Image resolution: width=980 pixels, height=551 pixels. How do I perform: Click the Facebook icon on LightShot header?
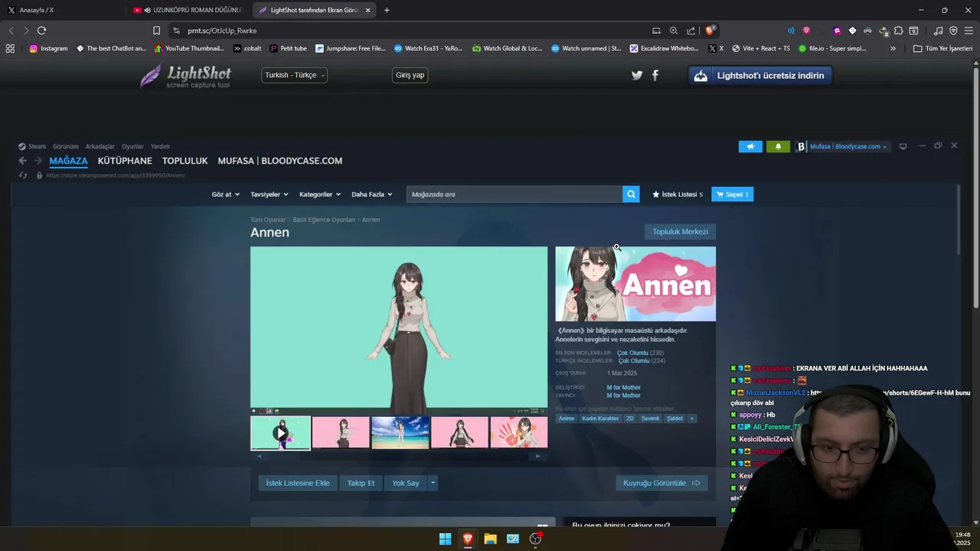click(655, 75)
